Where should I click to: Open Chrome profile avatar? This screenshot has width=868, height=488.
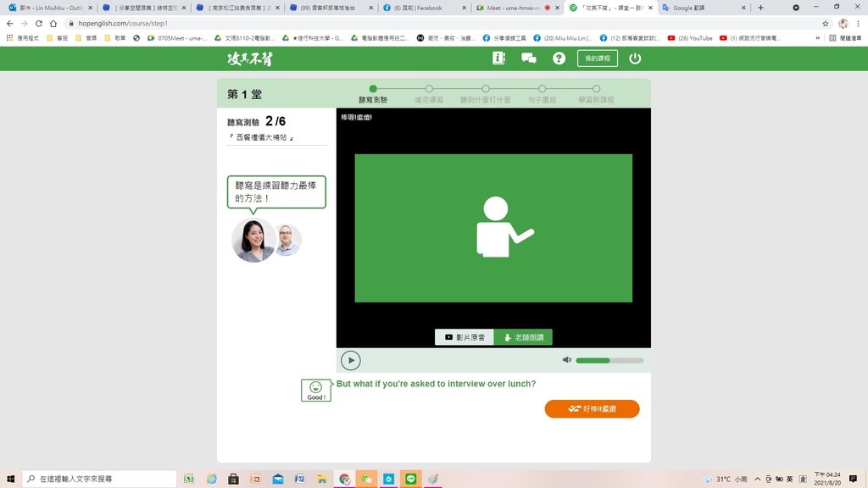click(x=843, y=23)
